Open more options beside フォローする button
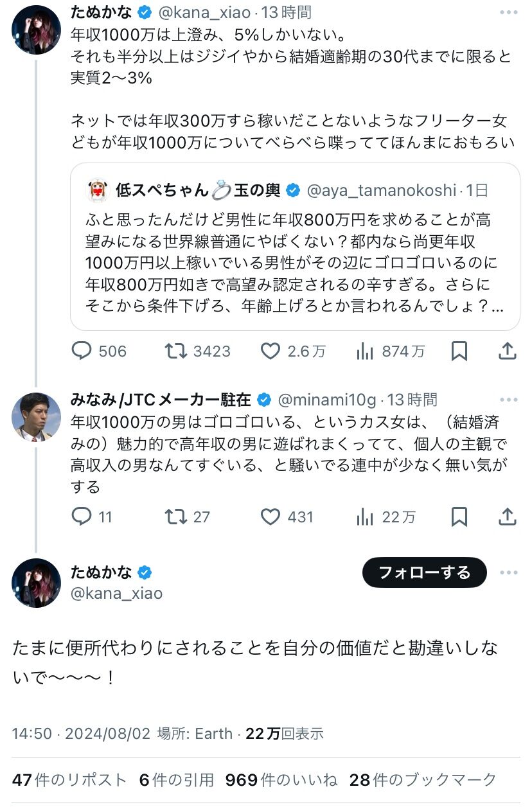532x807 pixels. tap(508, 572)
